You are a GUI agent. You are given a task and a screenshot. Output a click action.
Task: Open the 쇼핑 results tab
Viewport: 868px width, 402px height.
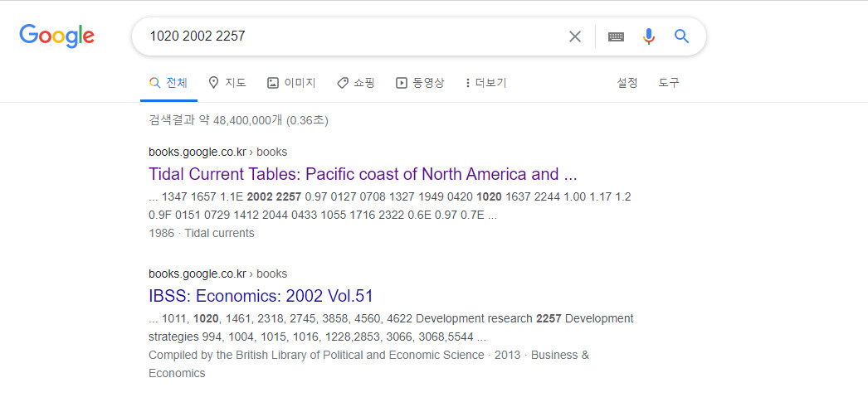(356, 83)
